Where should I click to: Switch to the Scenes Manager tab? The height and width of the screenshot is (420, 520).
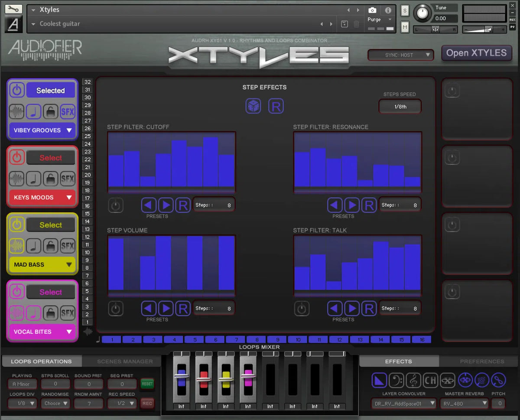[x=124, y=361]
